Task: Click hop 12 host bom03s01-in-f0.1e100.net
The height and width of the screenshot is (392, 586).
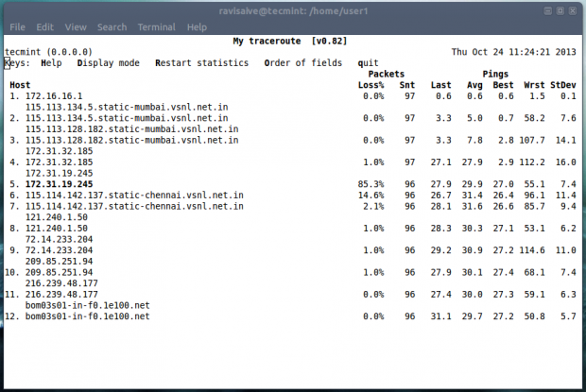Action: click(87, 315)
